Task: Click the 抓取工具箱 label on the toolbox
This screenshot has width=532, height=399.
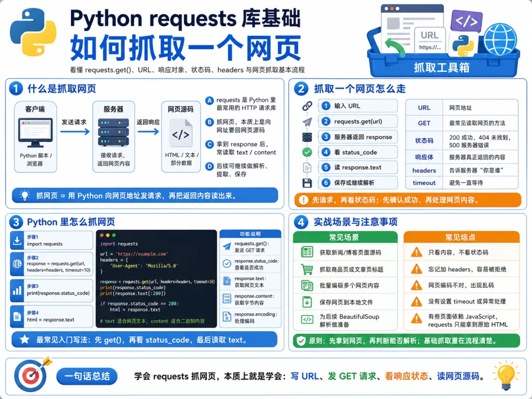Action: click(x=442, y=67)
